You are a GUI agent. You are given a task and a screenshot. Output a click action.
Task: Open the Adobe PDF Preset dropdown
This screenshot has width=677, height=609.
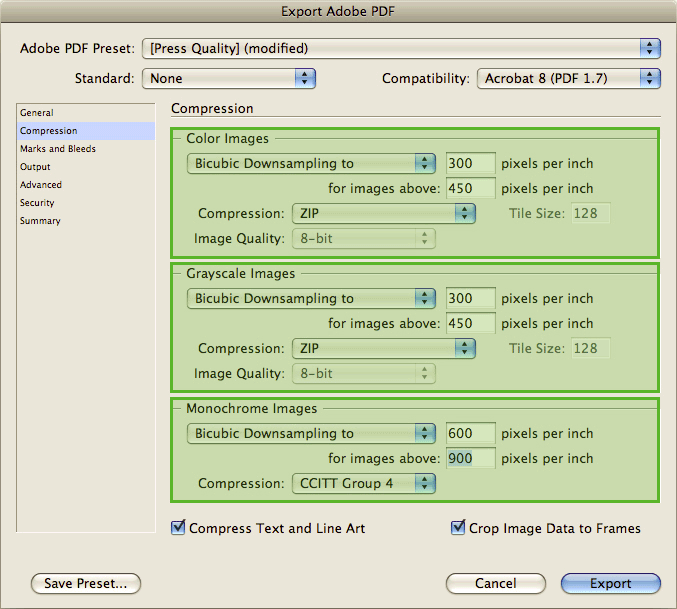(x=401, y=48)
